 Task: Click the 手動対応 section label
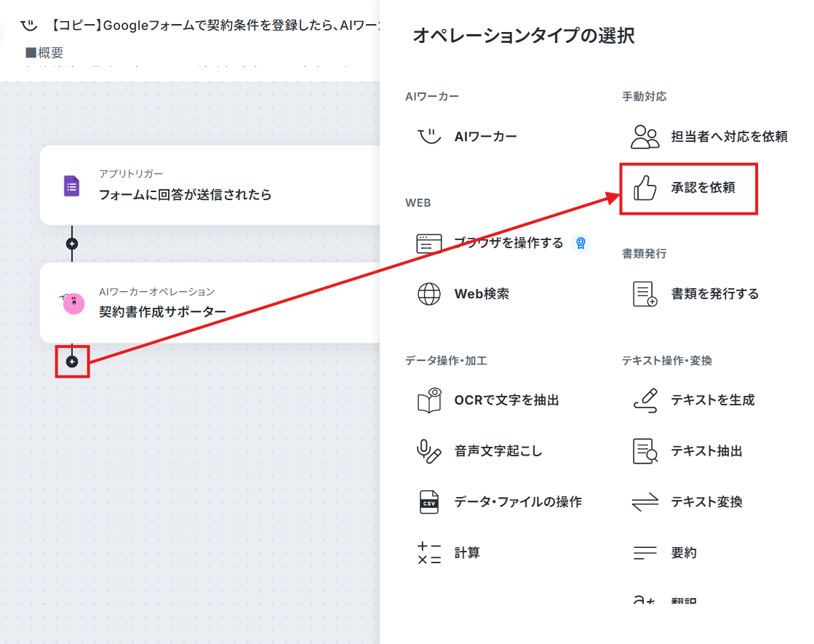[x=645, y=97]
